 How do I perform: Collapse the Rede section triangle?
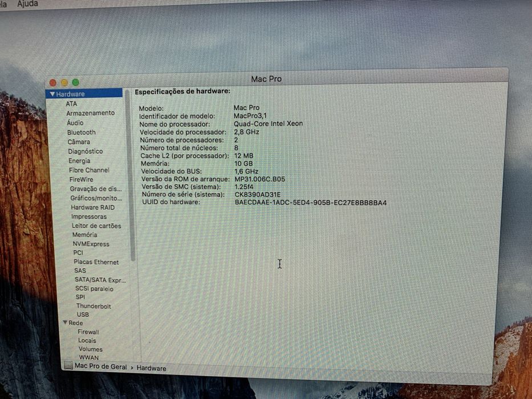coord(65,322)
